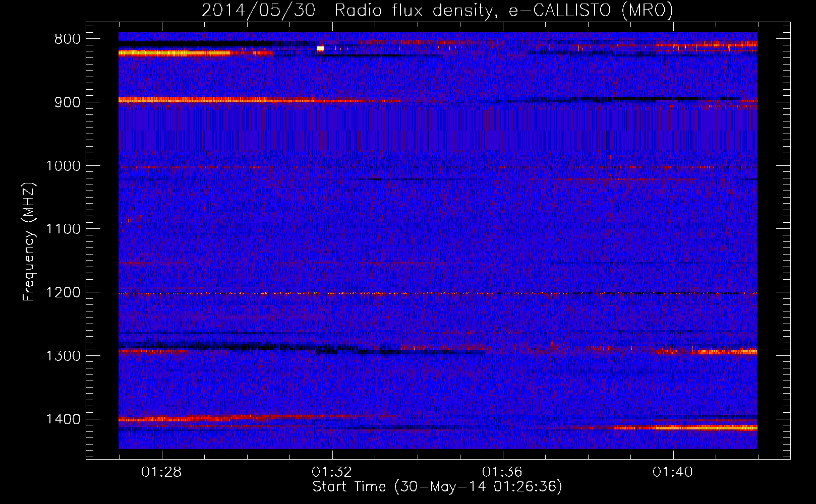Click the Start Time axis title
The width and height of the screenshot is (816, 504).
437,487
